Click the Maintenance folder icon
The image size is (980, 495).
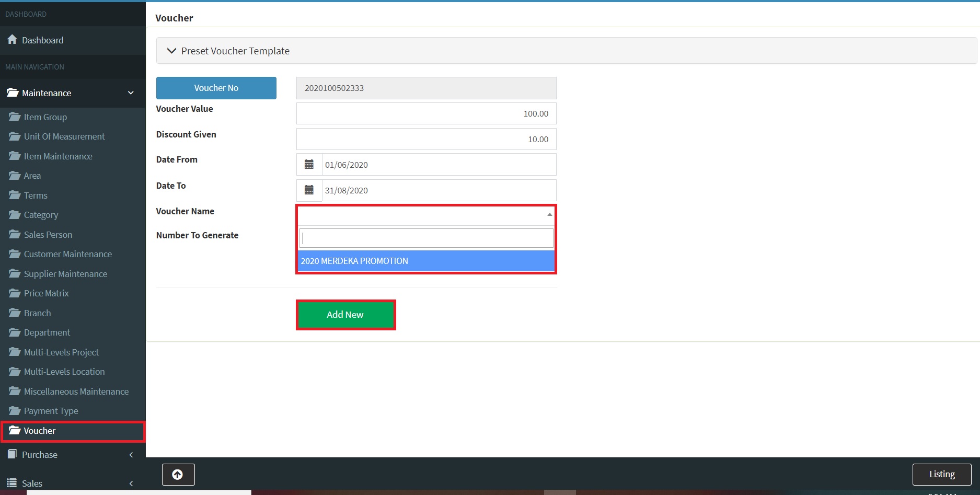13,93
